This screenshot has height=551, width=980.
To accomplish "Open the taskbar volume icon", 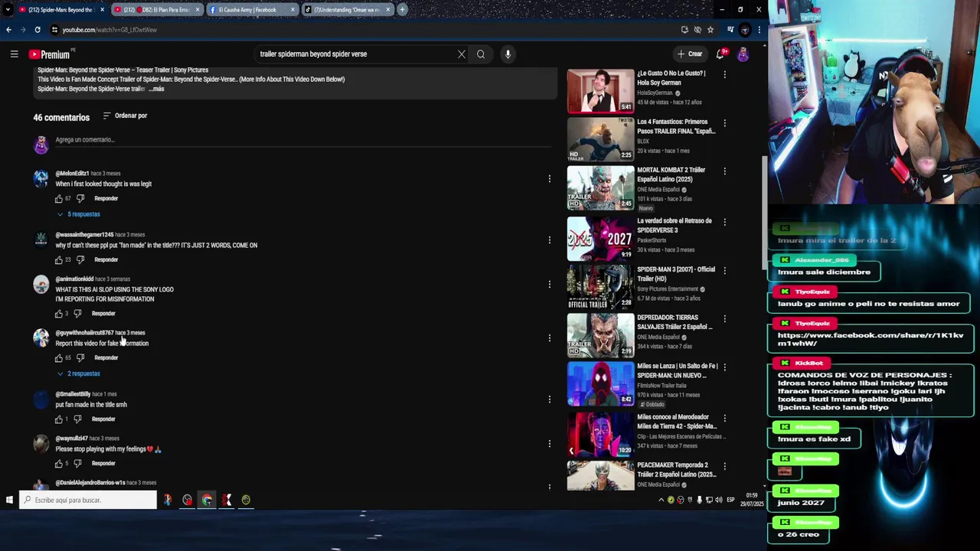I will click(718, 500).
